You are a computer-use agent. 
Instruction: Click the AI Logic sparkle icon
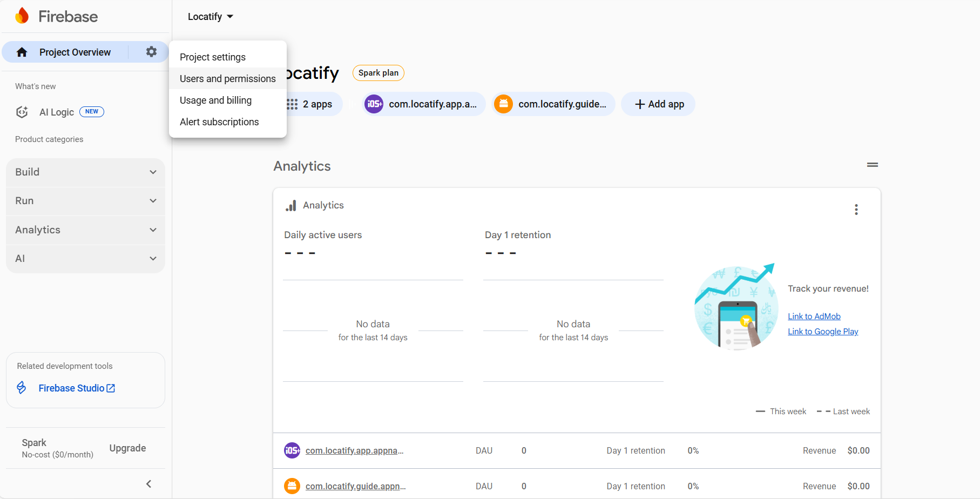click(x=22, y=112)
